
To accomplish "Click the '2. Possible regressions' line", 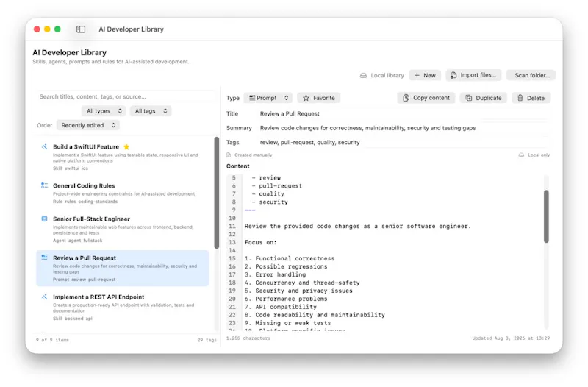I will [286, 266].
